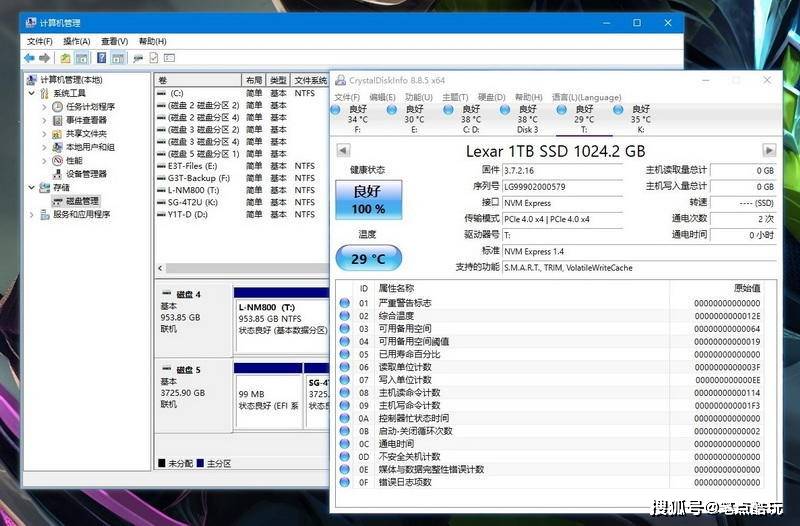This screenshot has width=800, height=526.
Task: Click the 磁盘 5 disk label block
Action: click(193, 395)
